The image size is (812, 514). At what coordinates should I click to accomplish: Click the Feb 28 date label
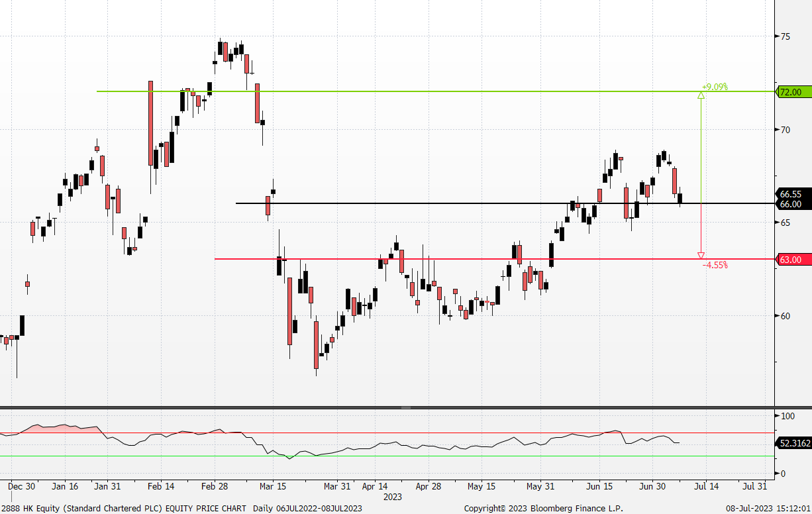215,486
